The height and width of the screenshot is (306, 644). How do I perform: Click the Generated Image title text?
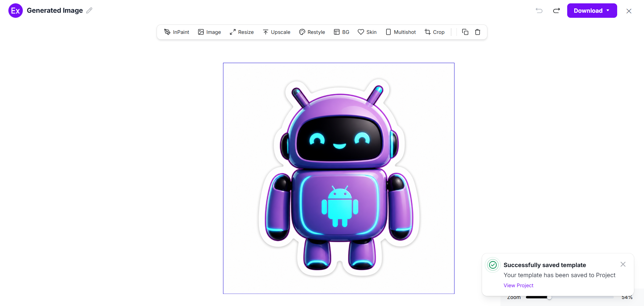55,10
